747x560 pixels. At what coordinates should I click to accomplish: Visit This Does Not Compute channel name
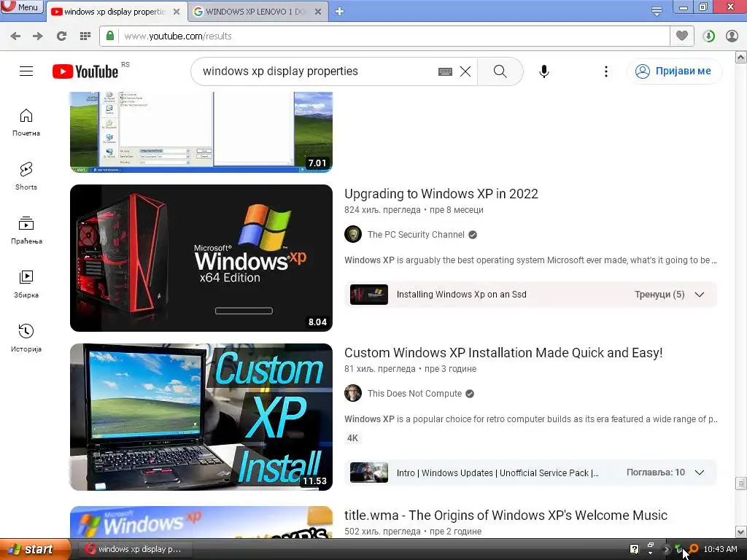tap(414, 394)
